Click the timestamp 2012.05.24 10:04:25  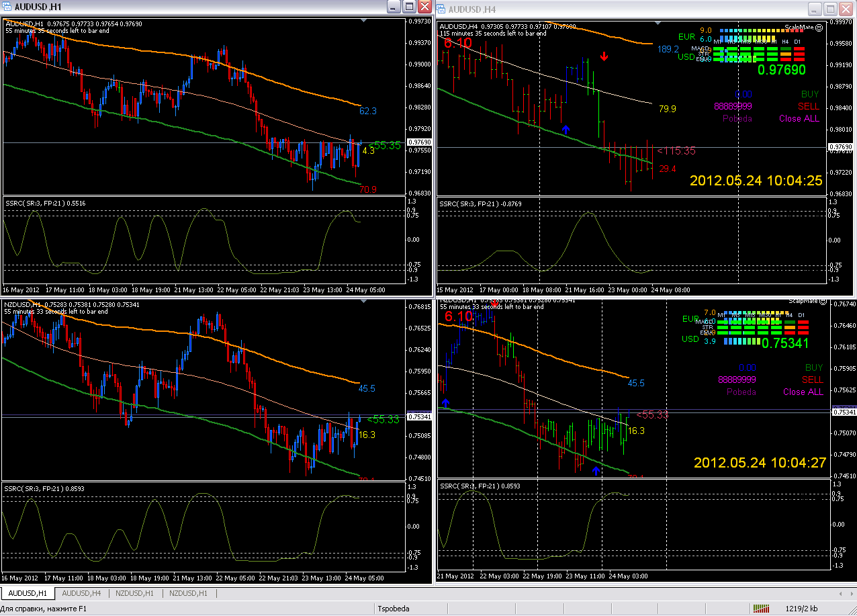(756, 180)
